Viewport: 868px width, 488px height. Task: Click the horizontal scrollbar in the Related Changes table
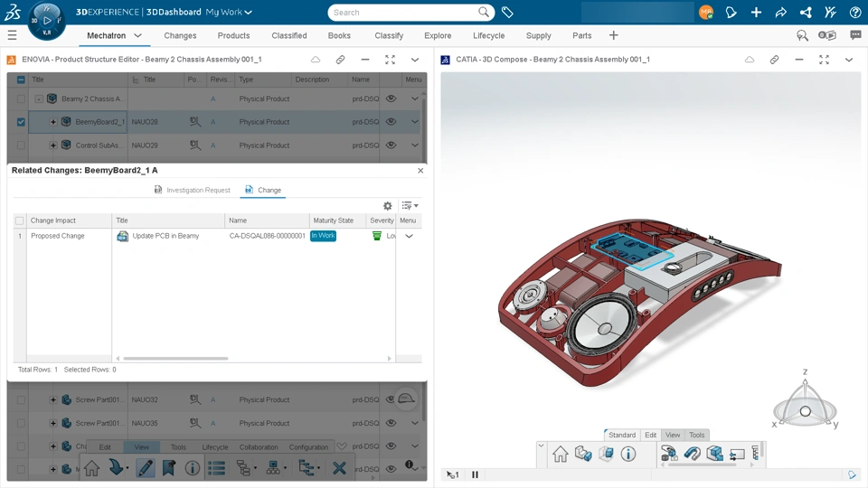pyautogui.click(x=175, y=359)
